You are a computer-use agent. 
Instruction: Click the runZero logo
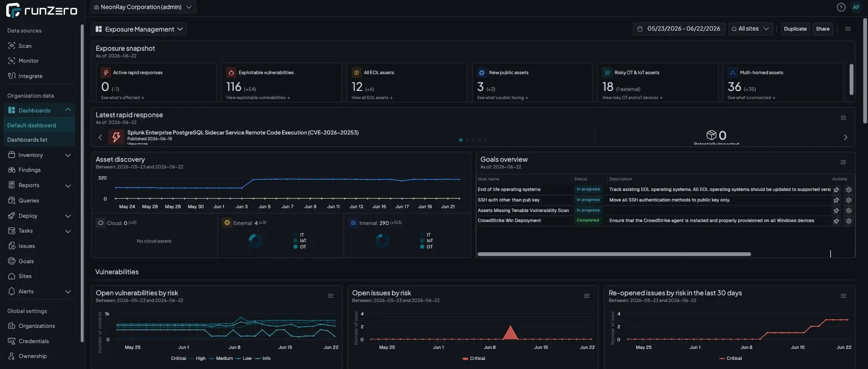pos(42,10)
